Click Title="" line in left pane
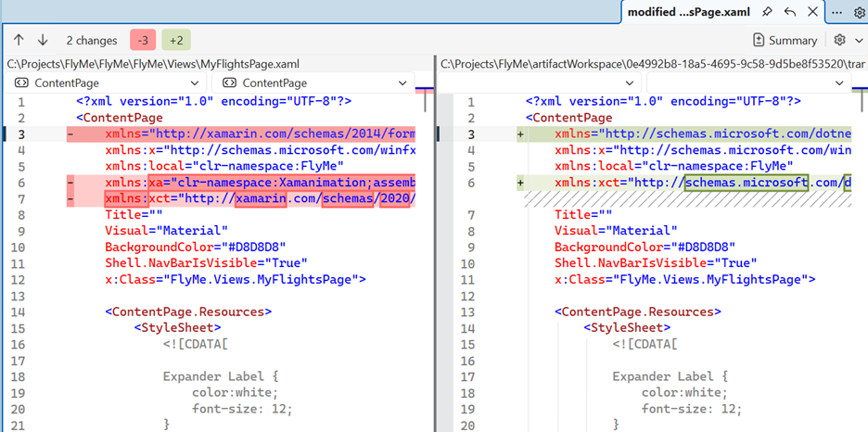Image resolution: width=868 pixels, height=432 pixels. [132, 215]
